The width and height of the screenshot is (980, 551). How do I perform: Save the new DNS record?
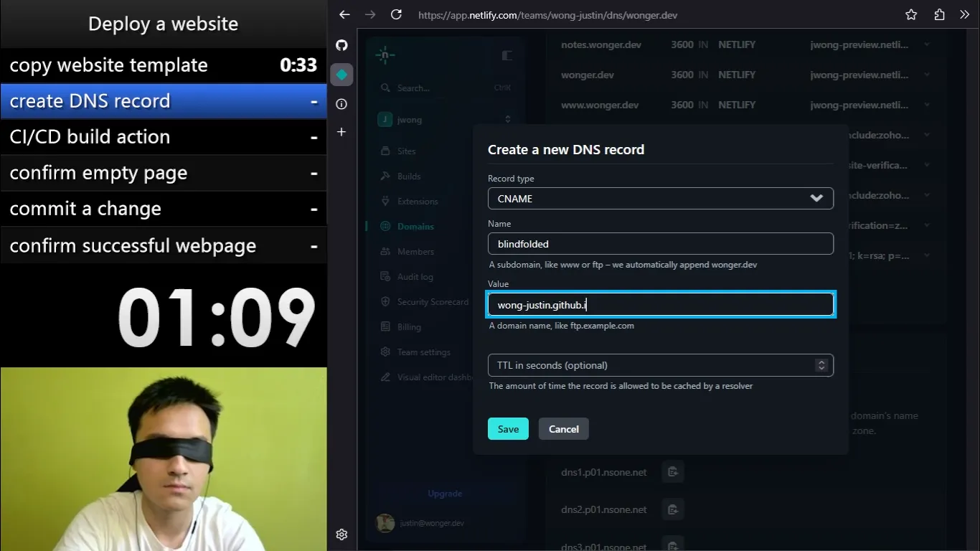[x=508, y=429]
